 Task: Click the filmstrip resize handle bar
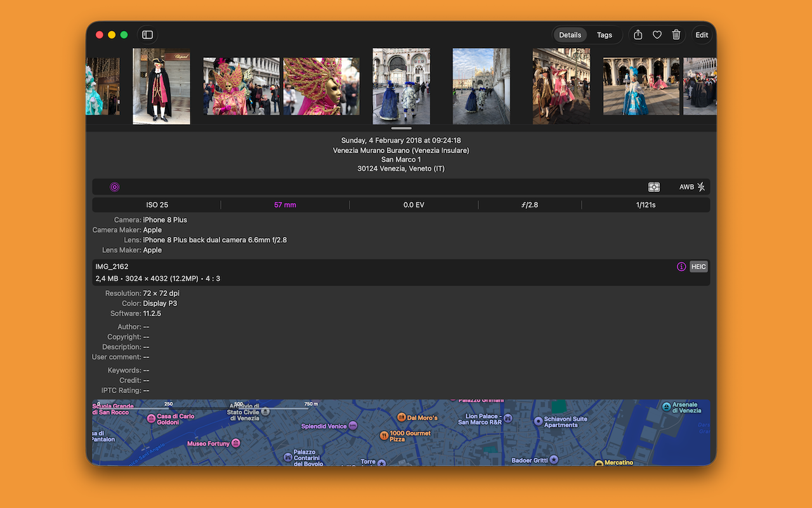(x=401, y=128)
